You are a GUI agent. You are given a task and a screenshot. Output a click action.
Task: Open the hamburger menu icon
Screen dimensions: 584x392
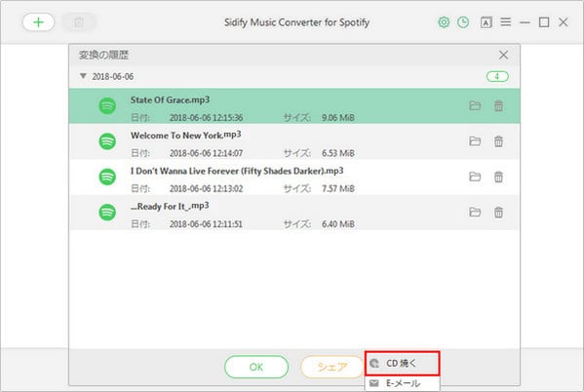pos(505,22)
